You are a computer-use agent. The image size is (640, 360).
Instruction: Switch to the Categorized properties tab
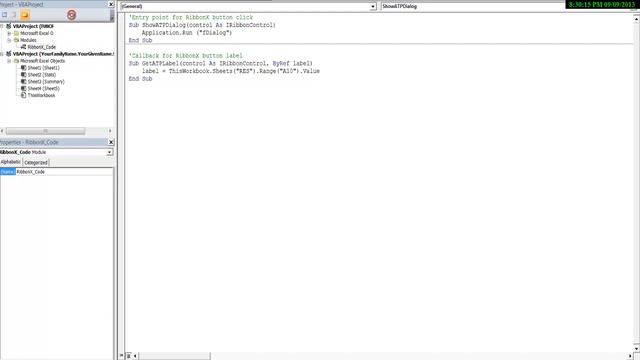tap(36, 162)
